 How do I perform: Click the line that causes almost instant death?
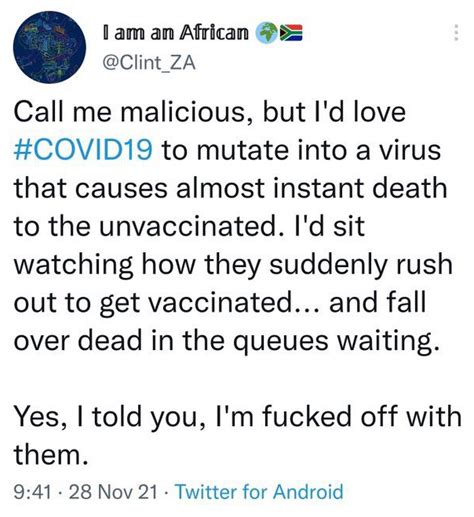click(230, 188)
